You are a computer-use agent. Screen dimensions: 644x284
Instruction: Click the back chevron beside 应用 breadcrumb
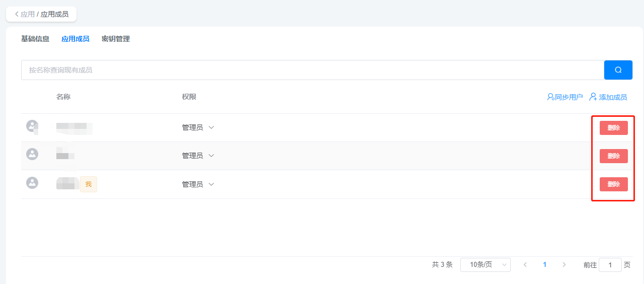17,14
